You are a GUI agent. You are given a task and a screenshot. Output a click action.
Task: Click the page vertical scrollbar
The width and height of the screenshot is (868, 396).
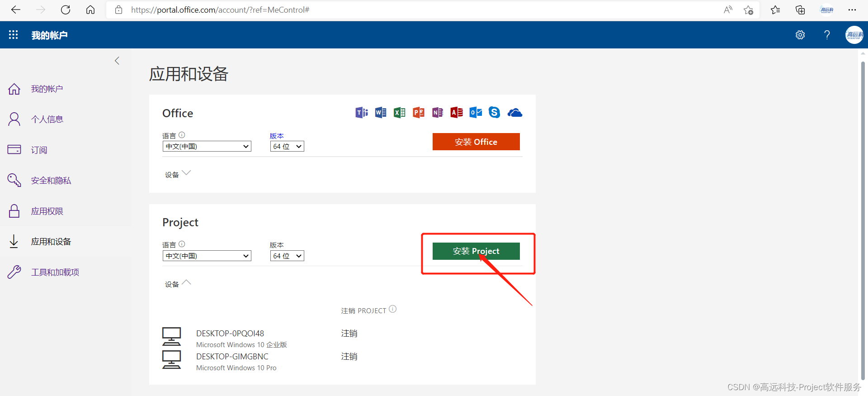pyautogui.click(x=863, y=221)
